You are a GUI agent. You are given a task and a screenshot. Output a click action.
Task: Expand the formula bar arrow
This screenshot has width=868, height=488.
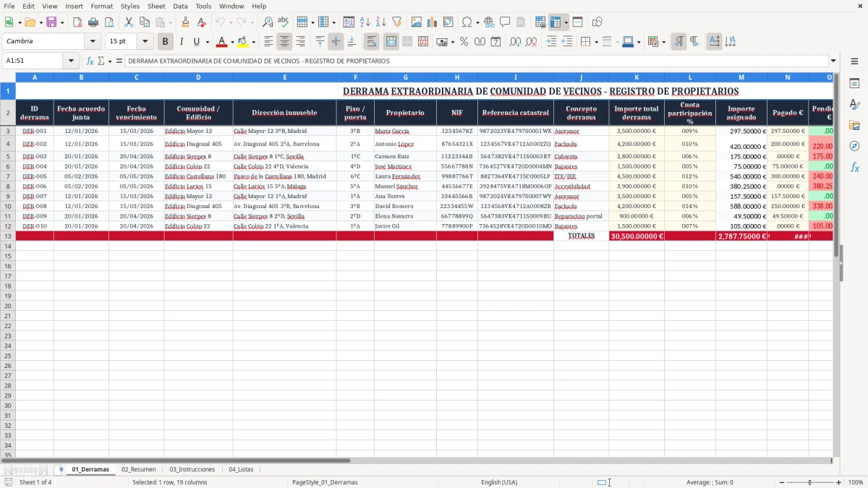tap(833, 61)
